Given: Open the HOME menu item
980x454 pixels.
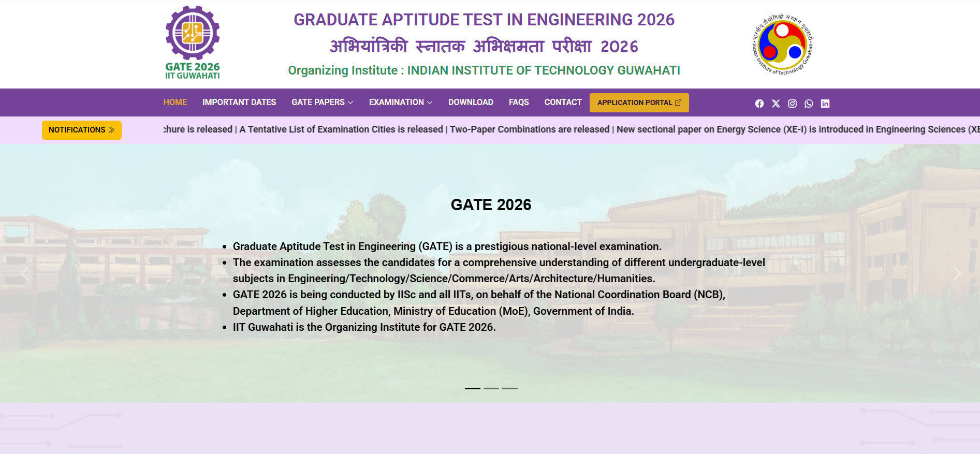Looking at the screenshot, I should click(x=175, y=102).
